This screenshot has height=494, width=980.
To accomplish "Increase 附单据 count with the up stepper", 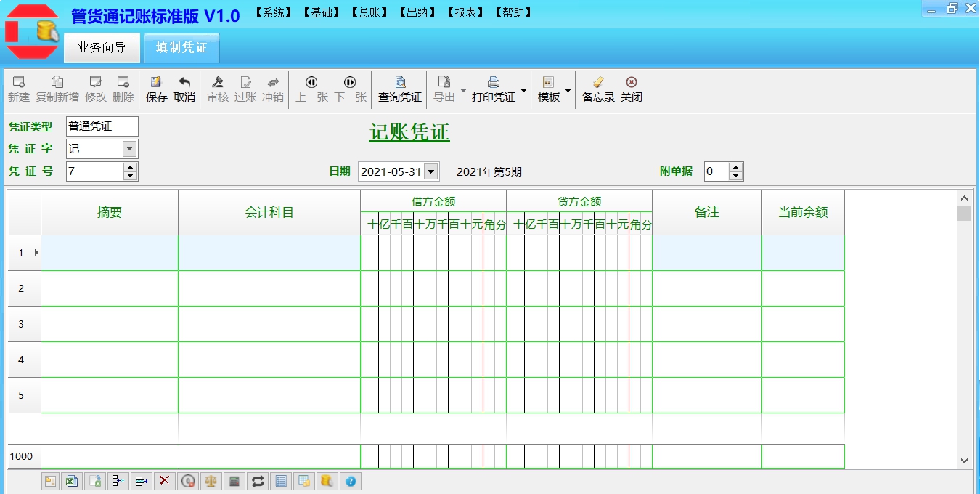I will [x=735, y=168].
